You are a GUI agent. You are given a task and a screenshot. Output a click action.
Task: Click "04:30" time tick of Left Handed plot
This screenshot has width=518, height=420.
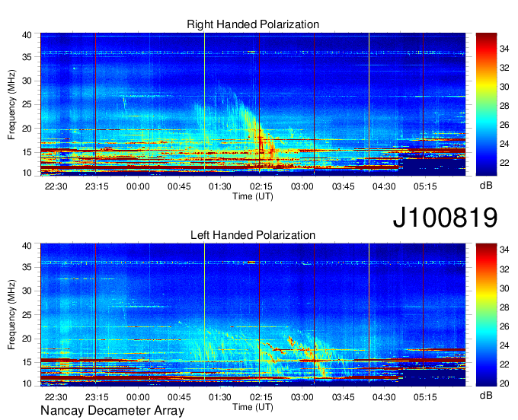pyautogui.click(x=384, y=397)
